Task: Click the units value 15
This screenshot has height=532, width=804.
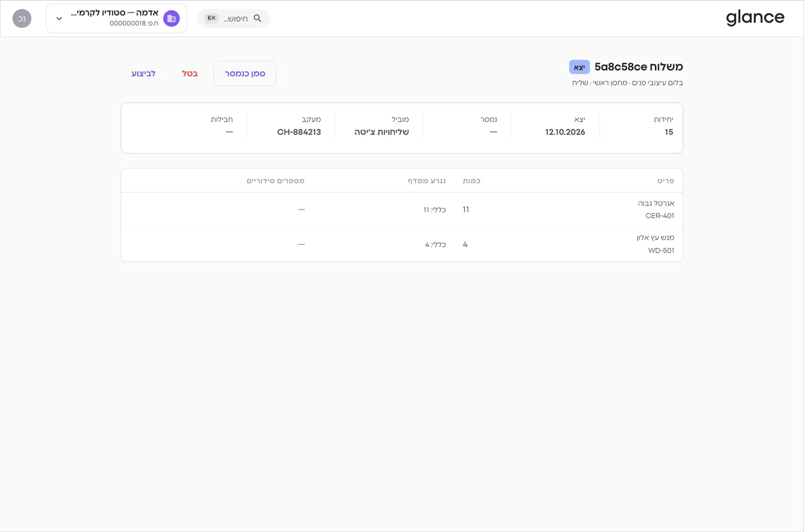Action: [669, 132]
